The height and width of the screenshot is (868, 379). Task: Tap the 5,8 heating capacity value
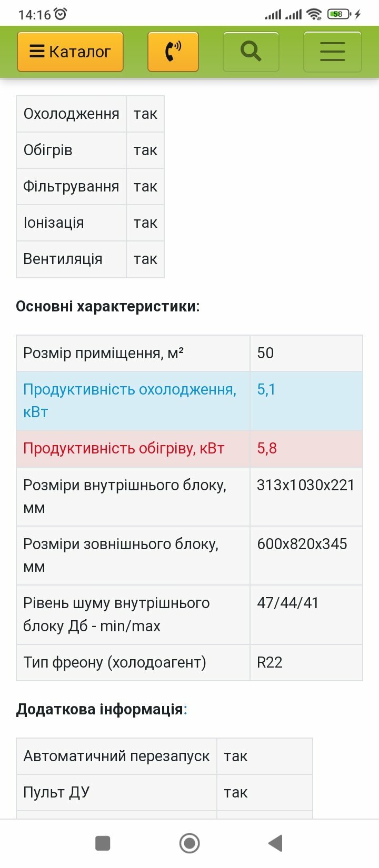(x=267, y=449)
